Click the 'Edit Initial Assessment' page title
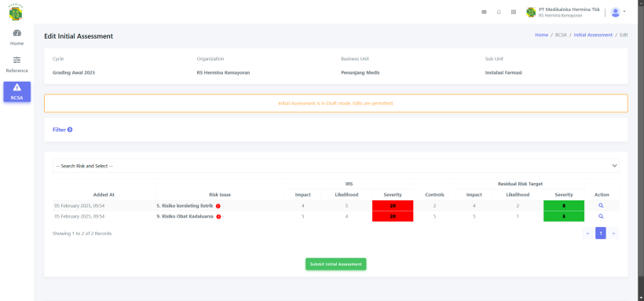This screenshot has width=644, height=301. 79,36
